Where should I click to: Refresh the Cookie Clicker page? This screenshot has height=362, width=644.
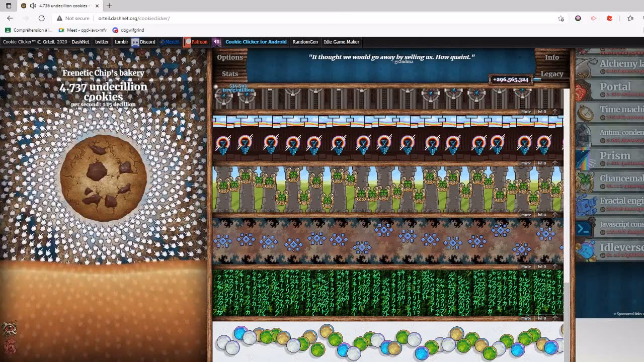click(x=42, y=18)
